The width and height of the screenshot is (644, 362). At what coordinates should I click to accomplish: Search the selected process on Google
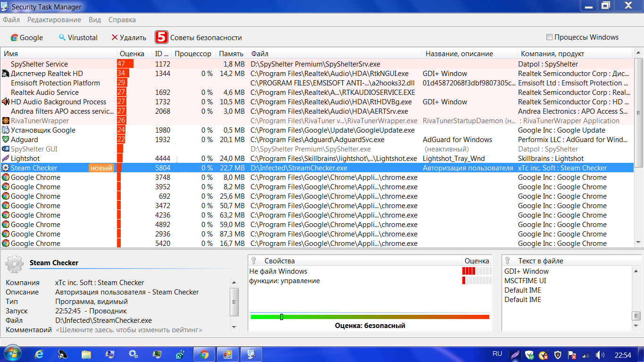pyautogui.click(x=27, y=38)
